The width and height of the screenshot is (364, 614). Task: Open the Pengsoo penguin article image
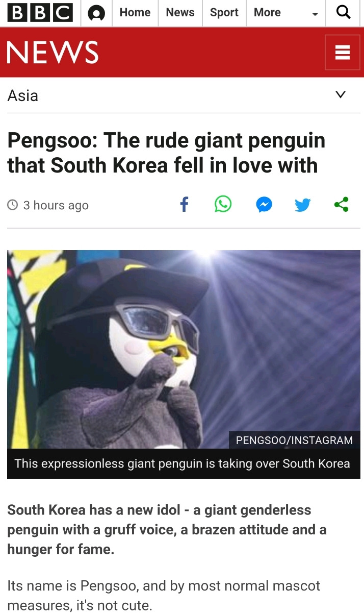point(184,349)
